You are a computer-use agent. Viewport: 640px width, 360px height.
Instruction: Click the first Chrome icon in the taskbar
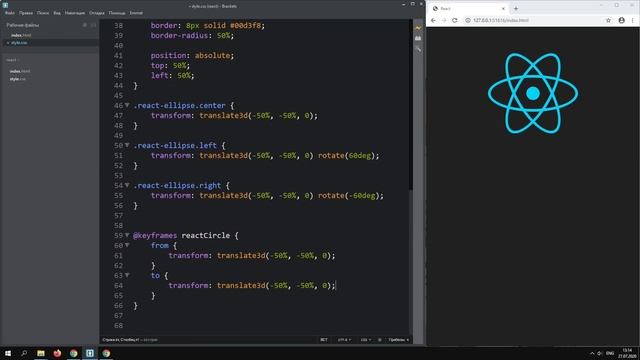tap(73, 353)
